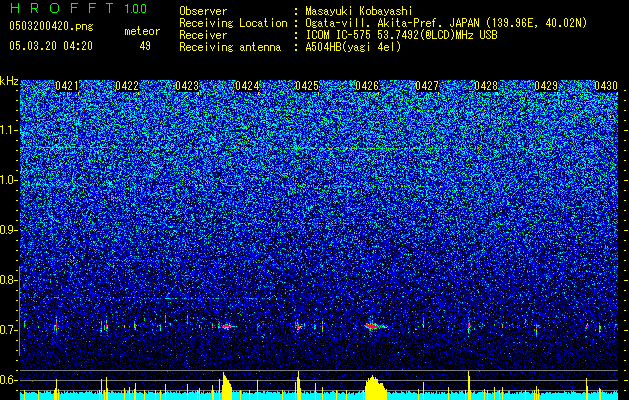The height and width of the screenshot is (400, 629).
Task: Click the 1.0.0 version number
Action: 136,8
